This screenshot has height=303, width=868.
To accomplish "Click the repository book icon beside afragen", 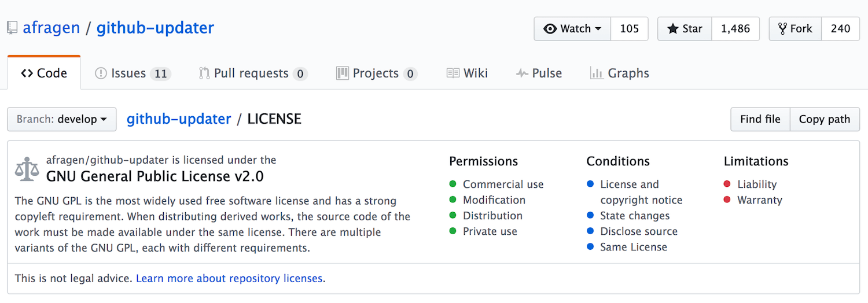I will 12,28.
